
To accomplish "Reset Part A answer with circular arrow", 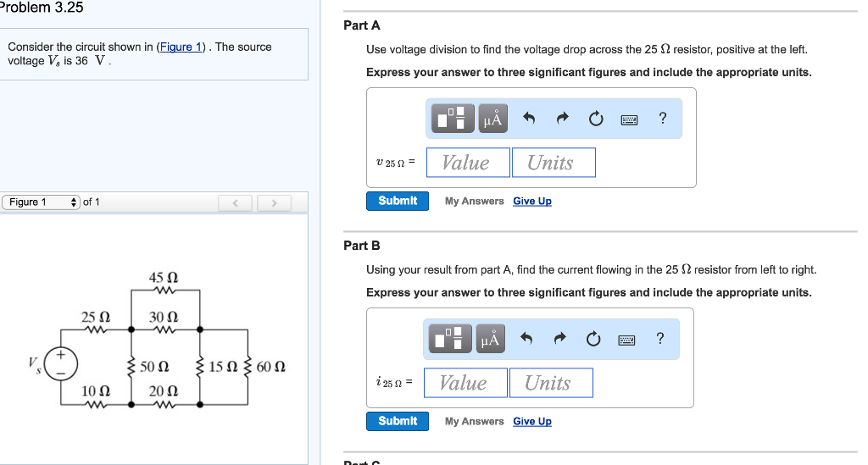I will (x=596, y=119).
